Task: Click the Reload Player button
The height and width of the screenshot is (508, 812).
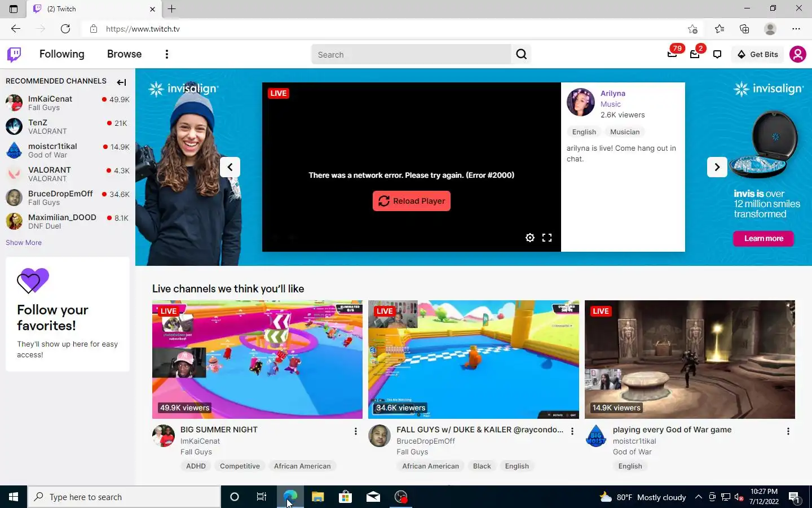Action: click(x=412, y=201)
